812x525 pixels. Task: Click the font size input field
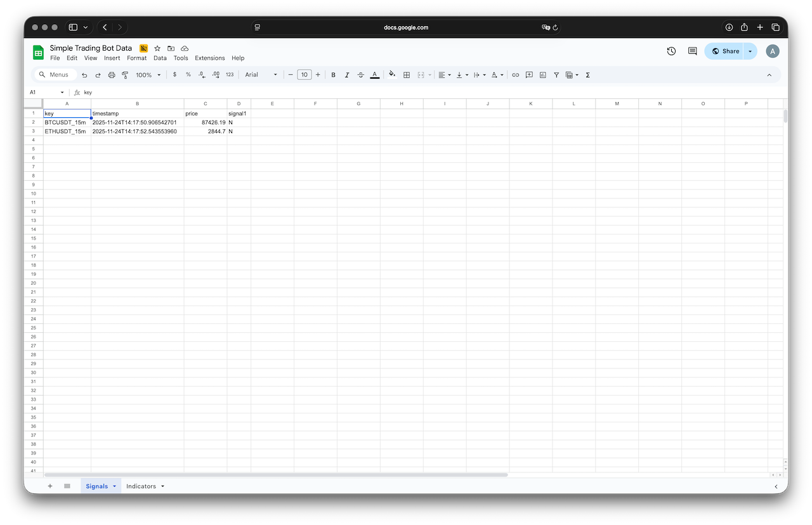pyautogui.click(x=304, y=75)
